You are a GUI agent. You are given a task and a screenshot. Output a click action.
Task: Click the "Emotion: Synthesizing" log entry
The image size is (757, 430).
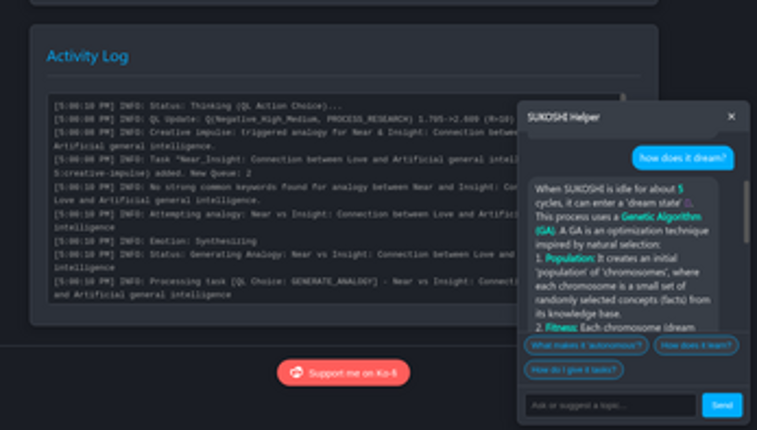point(155,242)
